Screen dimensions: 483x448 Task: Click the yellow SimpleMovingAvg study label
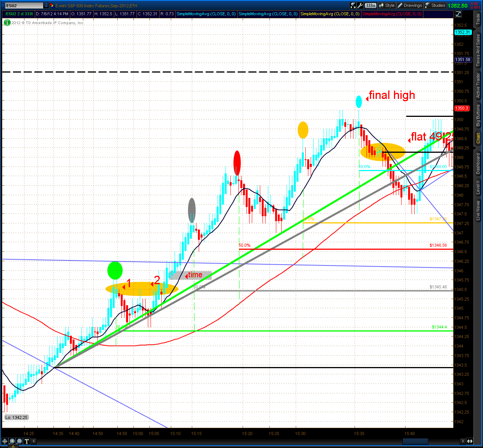point(330,14)
